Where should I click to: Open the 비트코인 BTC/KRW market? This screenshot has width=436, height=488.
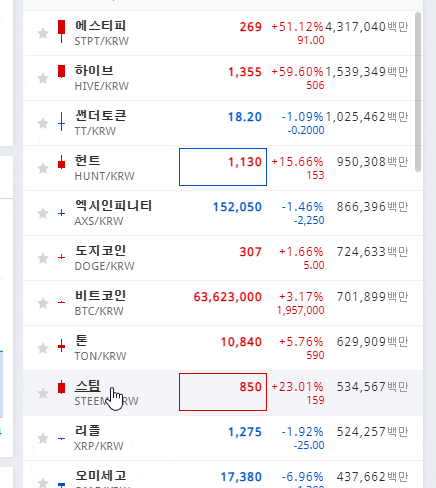(x=100, y=303)
